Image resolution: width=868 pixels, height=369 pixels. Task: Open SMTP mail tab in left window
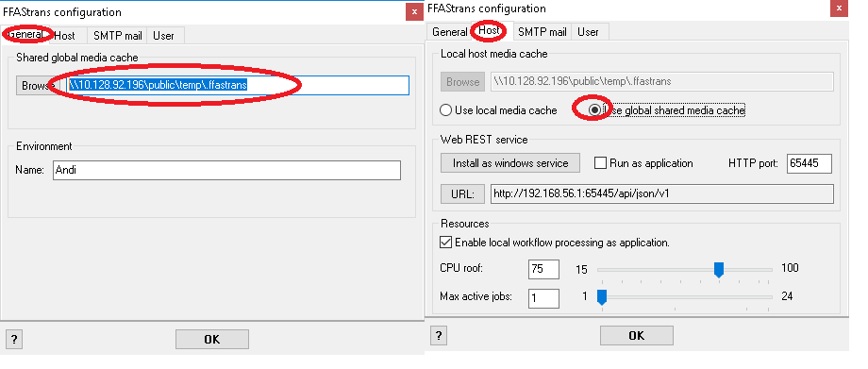click(x=117, y=36)
